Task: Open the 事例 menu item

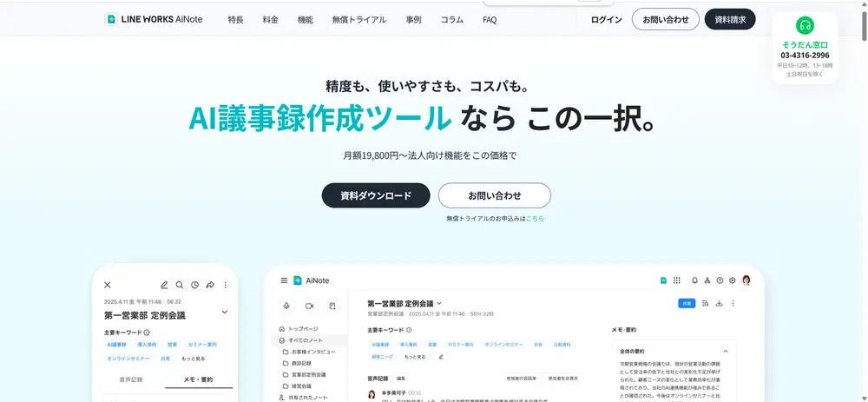Action: (413, 20)
